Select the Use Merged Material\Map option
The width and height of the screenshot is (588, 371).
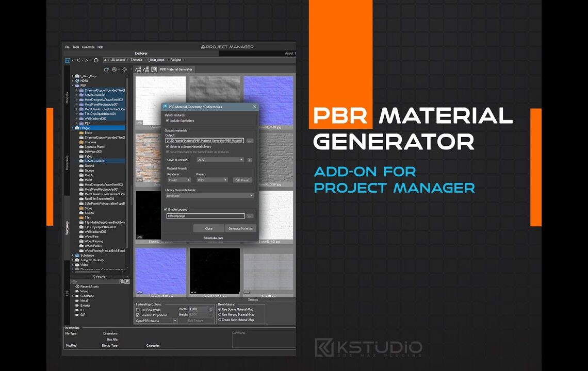(x=220, y=314)
